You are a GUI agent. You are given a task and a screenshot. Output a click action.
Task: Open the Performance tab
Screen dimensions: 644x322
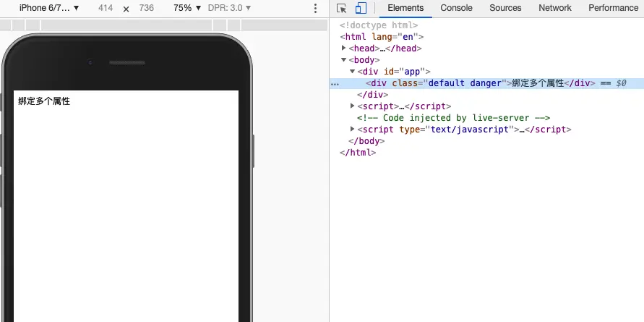coord(613,8)
